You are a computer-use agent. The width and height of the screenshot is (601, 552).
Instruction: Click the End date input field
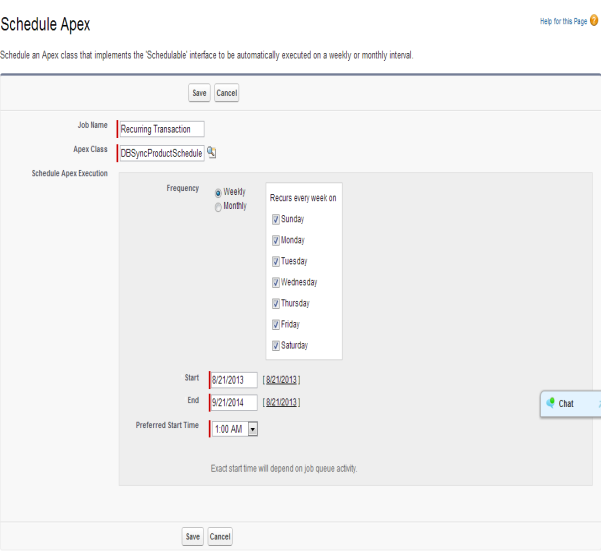click(234, 402)
